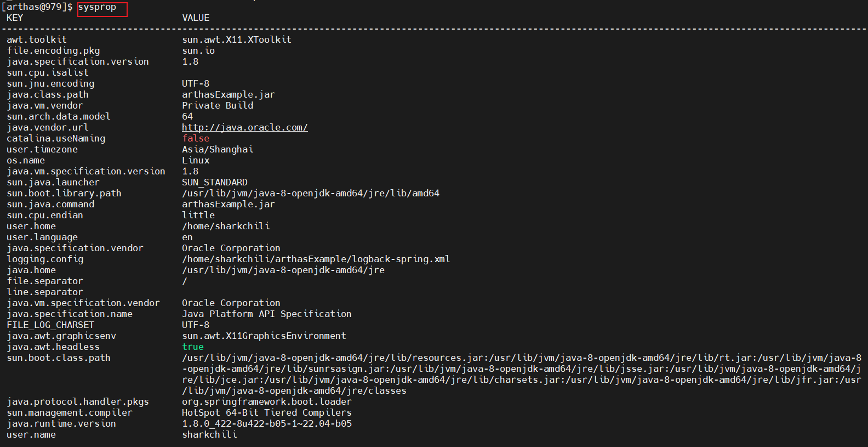The width and height of the screenshot is (868, 447).
Task: Open the http://java.oracle.com/ link
Action: 244,127
